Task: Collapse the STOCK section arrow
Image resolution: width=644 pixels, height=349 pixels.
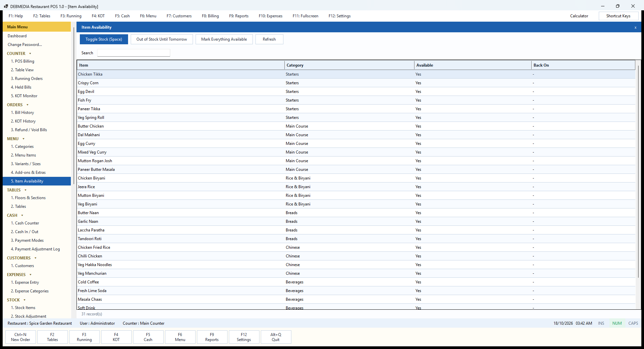Action: pos(25,300)
